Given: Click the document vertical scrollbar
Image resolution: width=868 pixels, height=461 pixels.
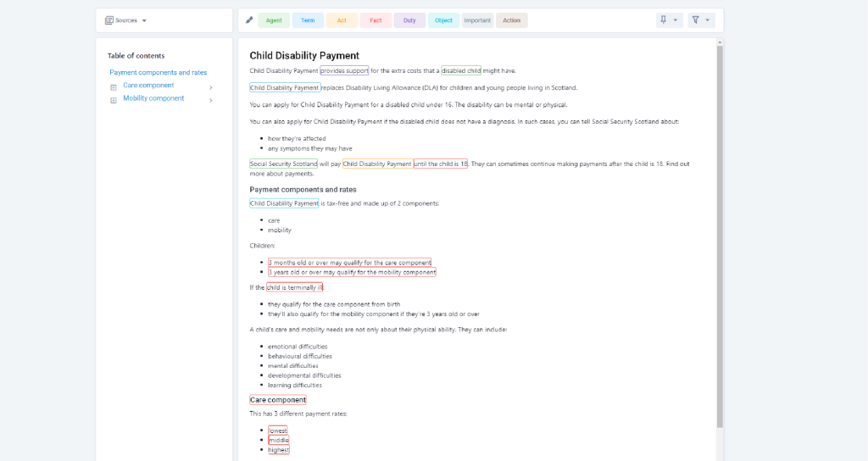Looking at the screenshot, I should 720,236.
